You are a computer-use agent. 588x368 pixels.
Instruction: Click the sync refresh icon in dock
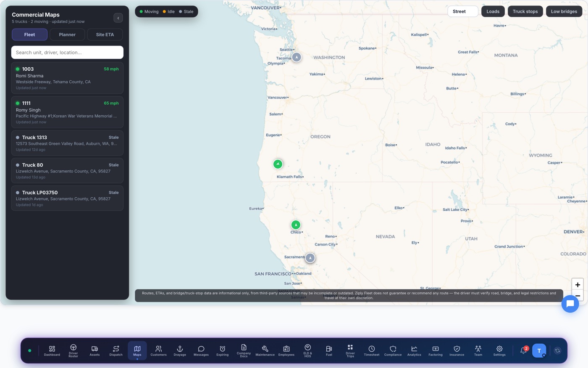tap(557, 350)
